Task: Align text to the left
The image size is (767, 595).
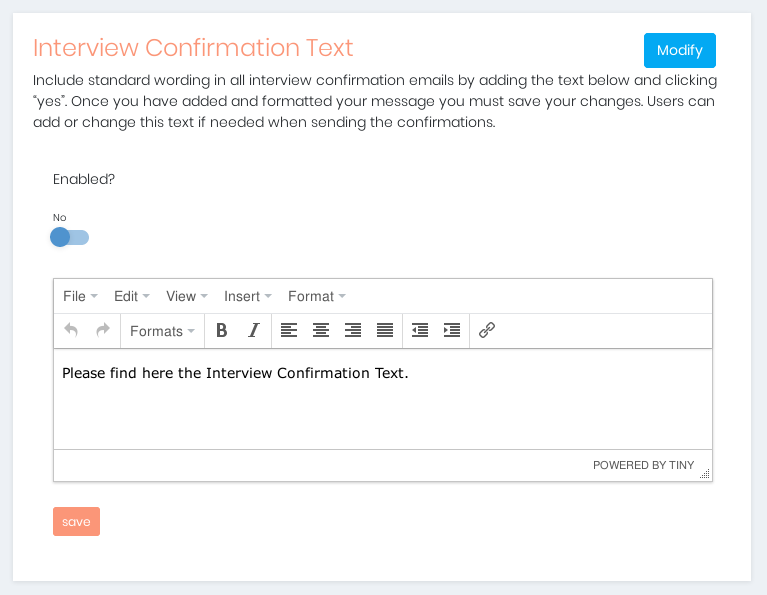Action: click(x=289, y=331)
